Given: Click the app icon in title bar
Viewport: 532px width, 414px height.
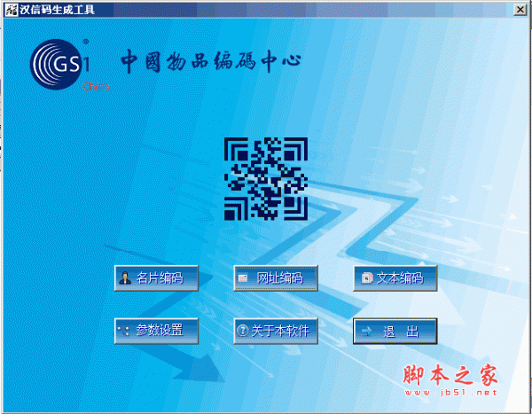Looking at the screenshot, I should tap(11, 10).
